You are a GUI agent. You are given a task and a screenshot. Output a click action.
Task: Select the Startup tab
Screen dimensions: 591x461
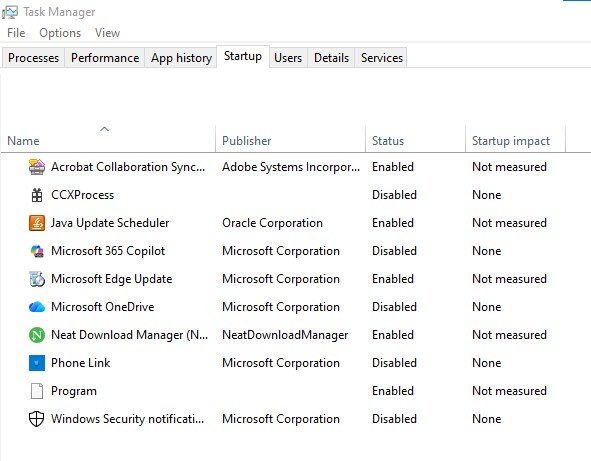pyautogui.click(x=243, y=56)
